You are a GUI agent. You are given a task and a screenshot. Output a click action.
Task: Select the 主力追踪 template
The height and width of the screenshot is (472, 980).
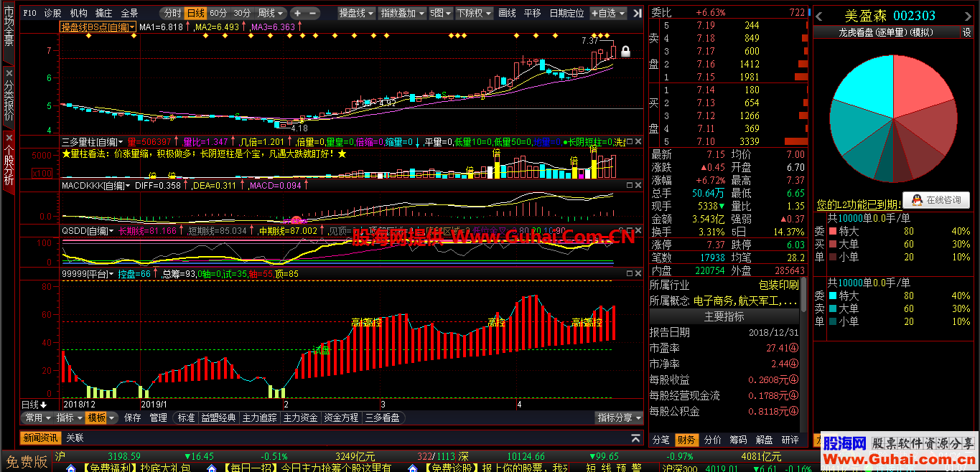click(x=259, y=417)
